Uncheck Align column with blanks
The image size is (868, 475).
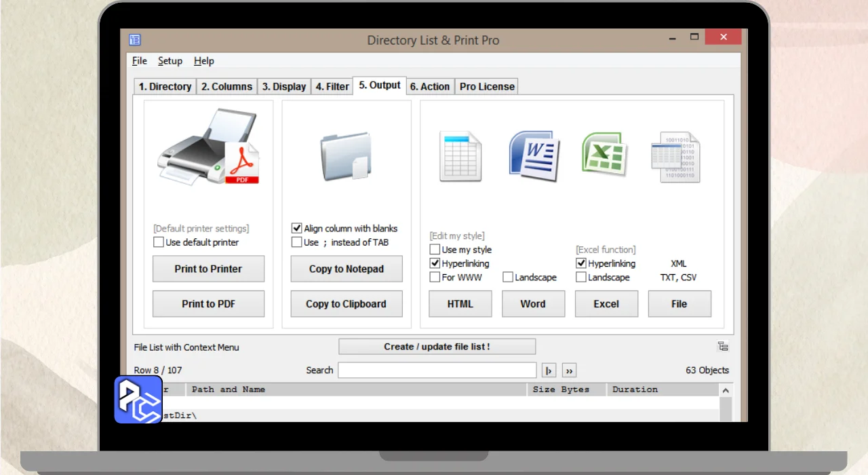296,229
